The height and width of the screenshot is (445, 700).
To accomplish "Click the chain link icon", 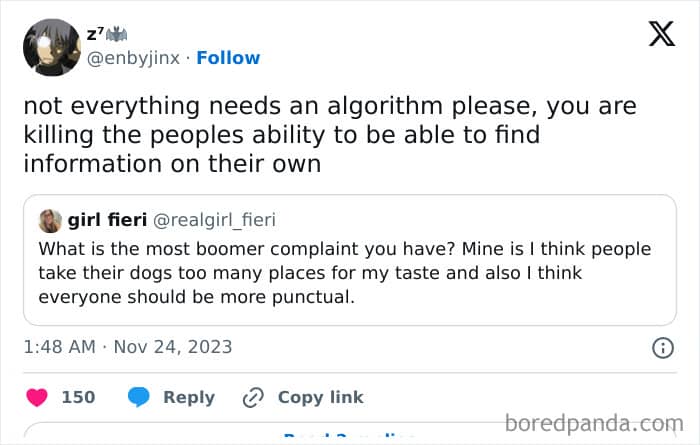I will (253, 397).
